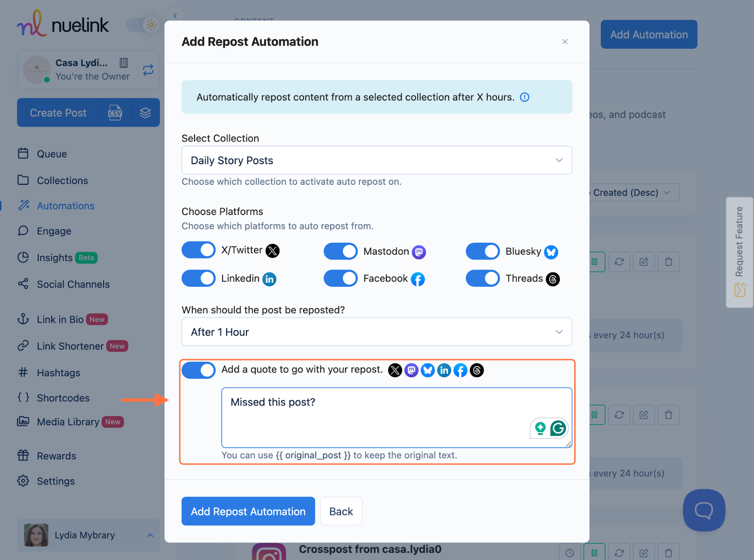Click the Casa Lydi workspace building icon
The height and width of the screenshot is (560, 754).
(123, 63)
